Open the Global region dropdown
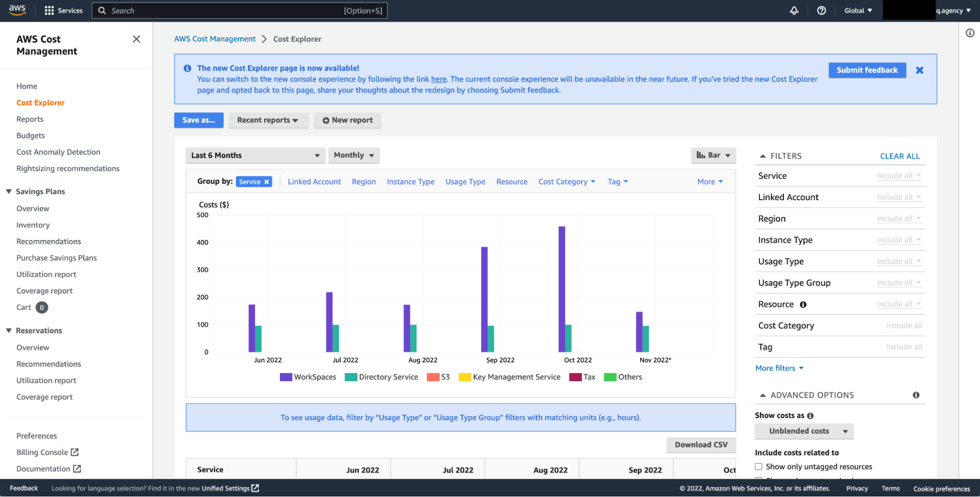 pos(858,10)
